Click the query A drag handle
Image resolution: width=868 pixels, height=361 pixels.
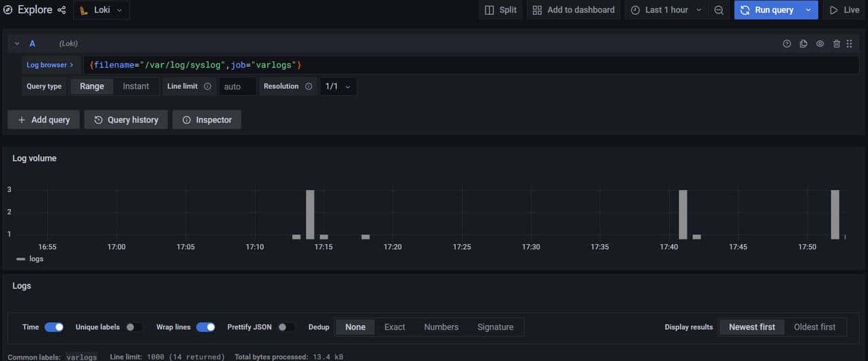(849, 43)
